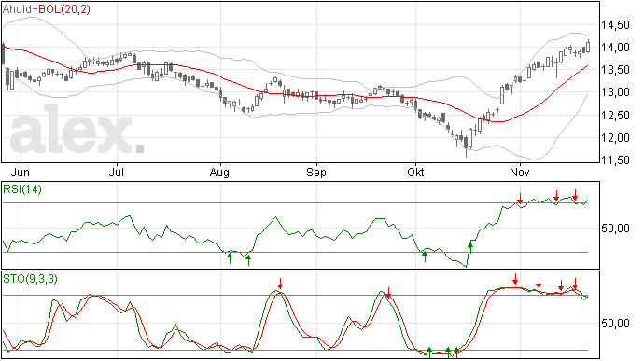The image size is (644, 361).
Task: Click the STO(9,3,3) indicator label
Action: pyautogui.click(x=31, y=279)
